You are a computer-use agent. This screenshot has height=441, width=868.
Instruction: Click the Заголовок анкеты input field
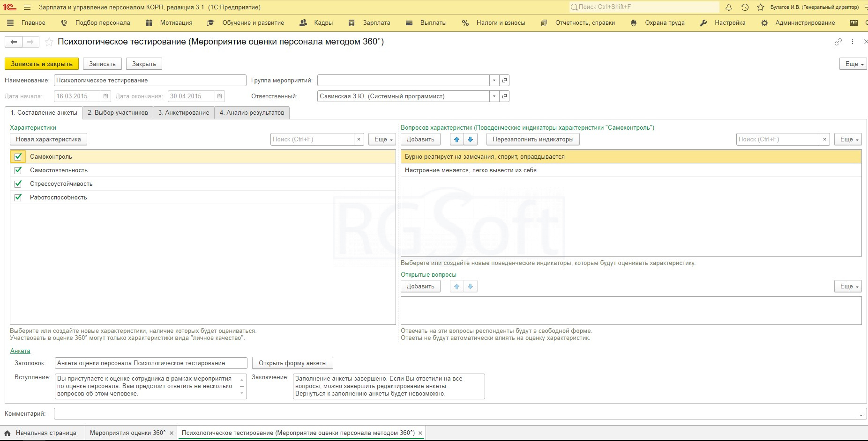151,363
